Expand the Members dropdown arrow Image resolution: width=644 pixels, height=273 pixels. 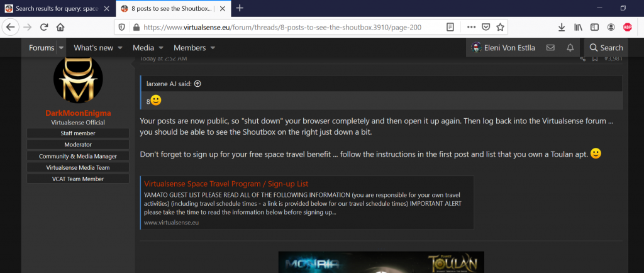[213, 48]
